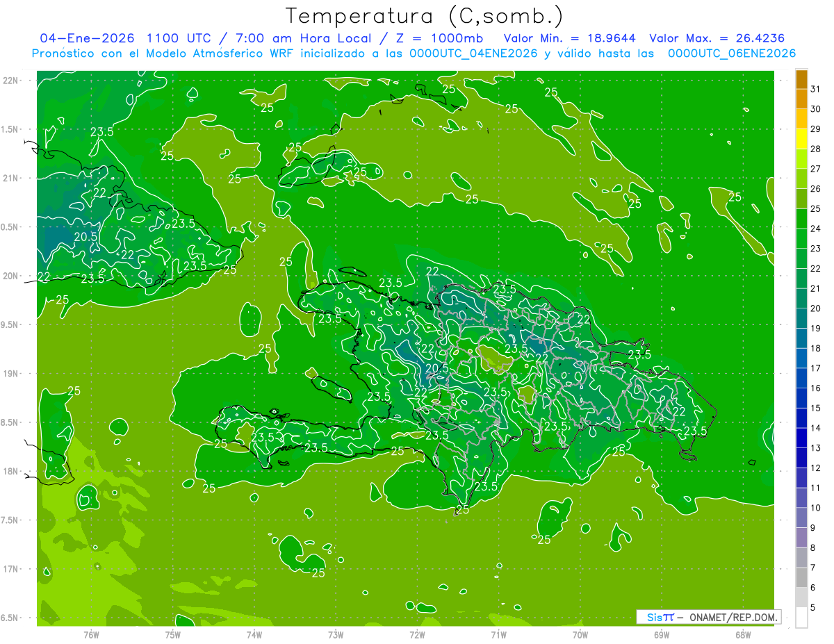The height and width of the screenshot is (644, 834).
Task: Select the lime legend swatch between 26 and 27
Action: (801, 179)
